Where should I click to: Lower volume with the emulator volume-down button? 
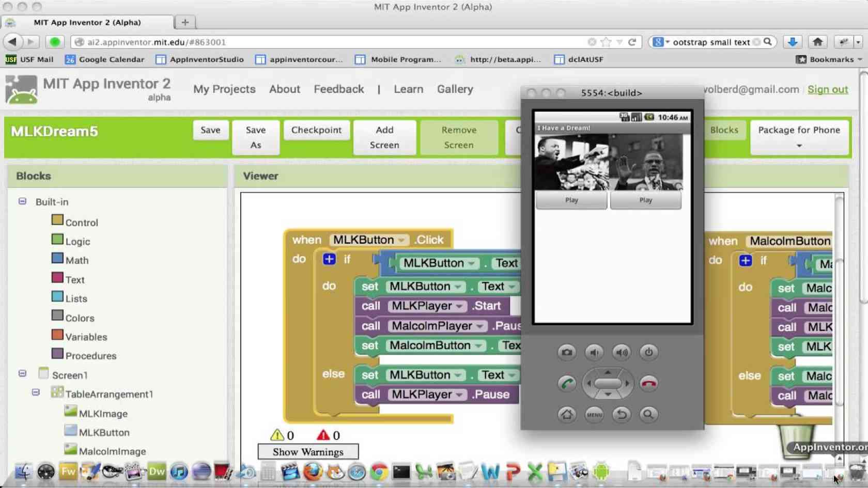594,352
